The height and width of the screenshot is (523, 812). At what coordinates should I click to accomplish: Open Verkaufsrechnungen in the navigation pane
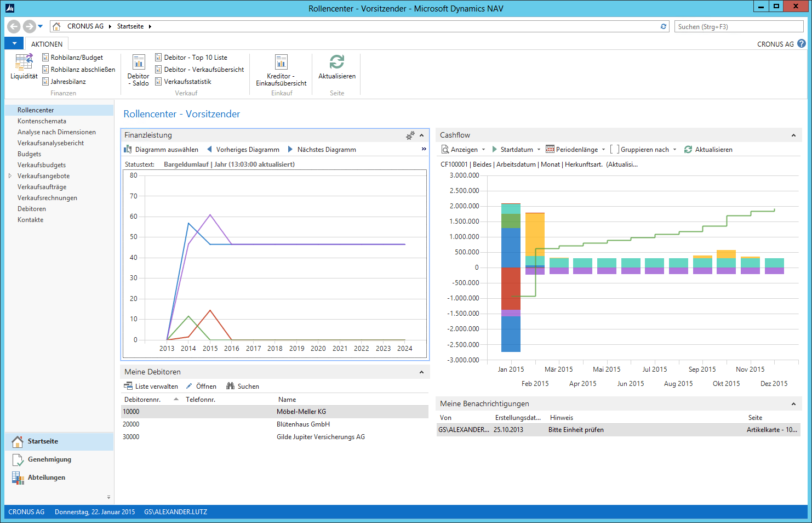coord(47,198)
